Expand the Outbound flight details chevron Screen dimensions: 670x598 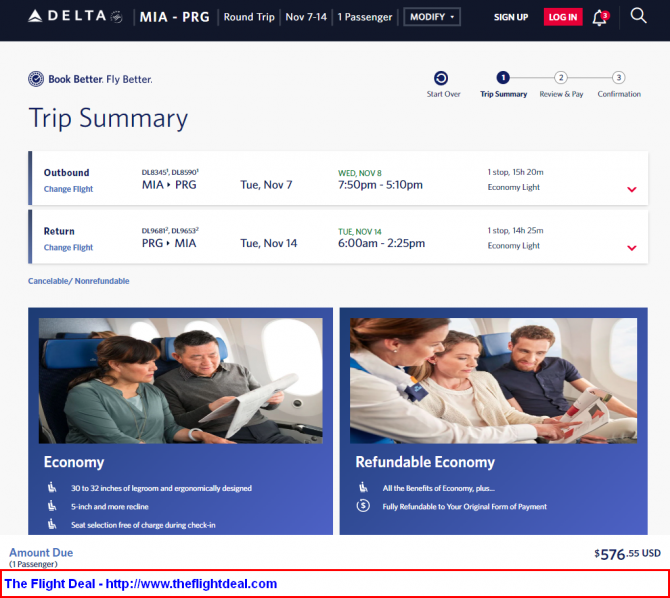pyautogui.click(x=631, y=189)
